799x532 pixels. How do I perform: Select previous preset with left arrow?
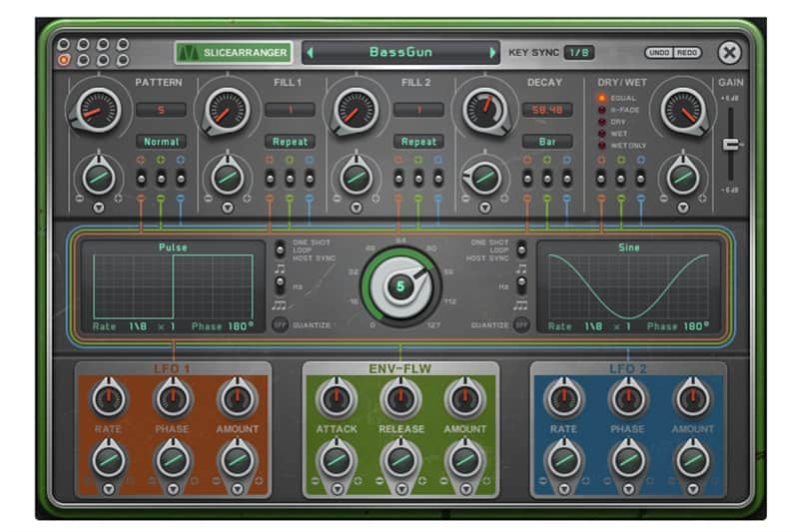(310, 53)
